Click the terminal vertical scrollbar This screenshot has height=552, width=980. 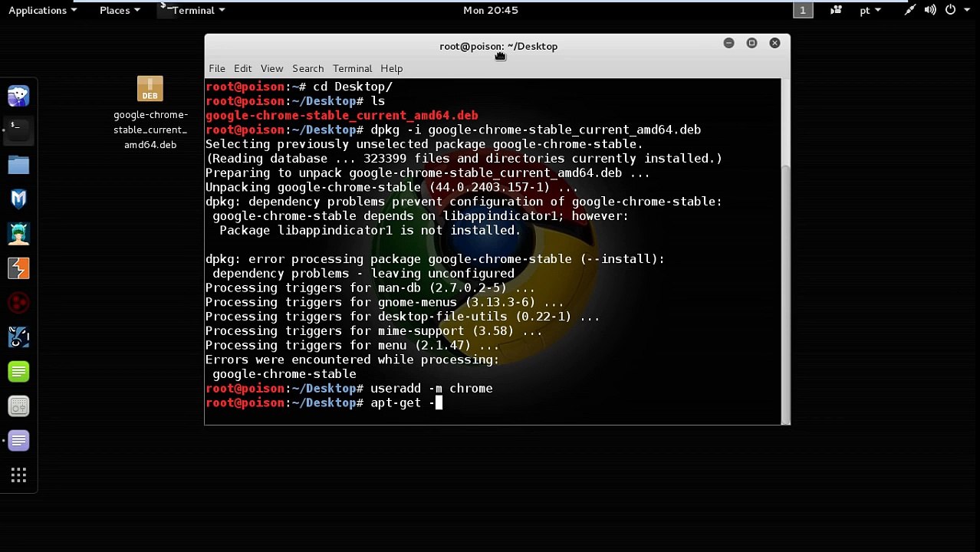[785, 295]
